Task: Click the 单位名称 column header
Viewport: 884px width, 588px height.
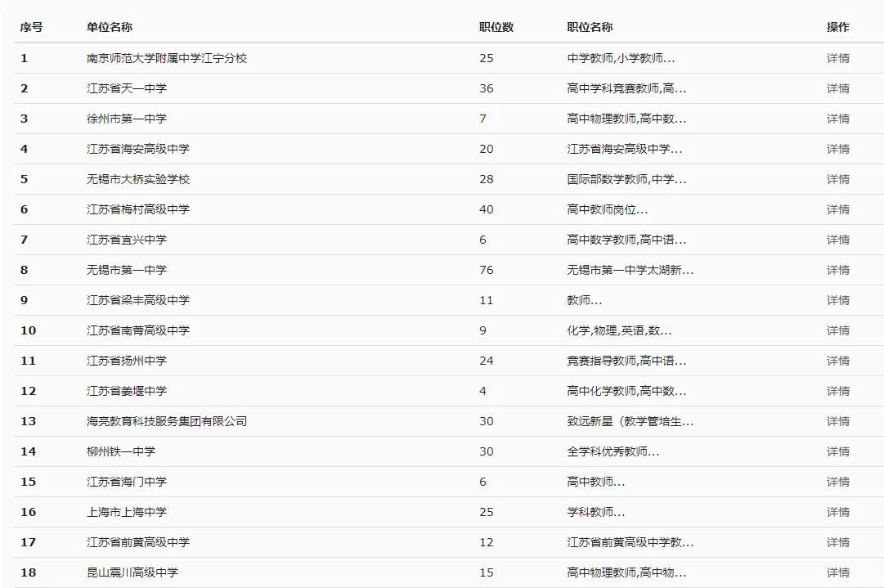Action: [109, 27]
